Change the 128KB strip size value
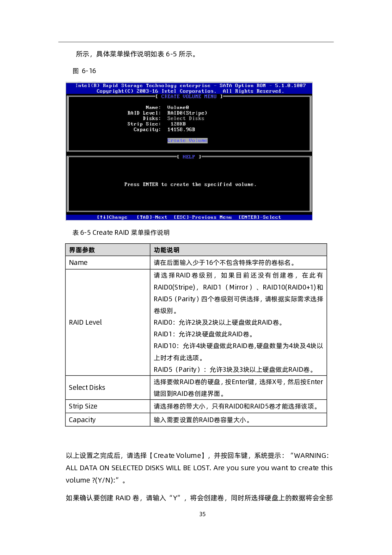 pos(178,124)
